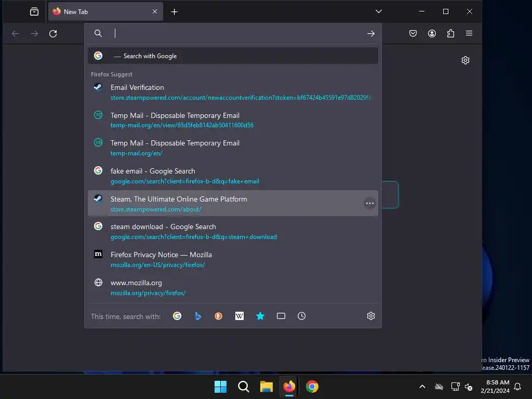The image size is (532, 399).
Task: Open search settings gear in dropdown
Action: click(x=371, y=316)
